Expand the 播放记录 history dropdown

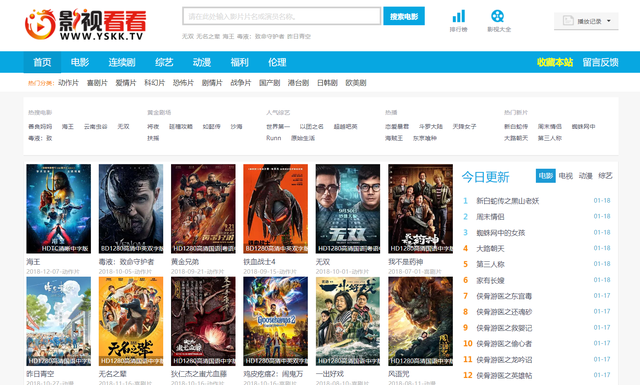[586, 21]
